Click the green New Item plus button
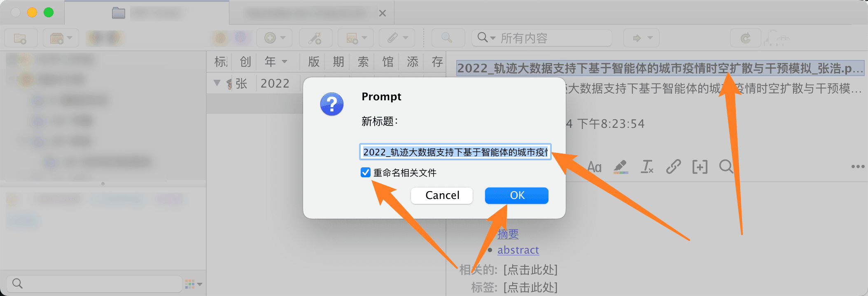868x296 pixels. (274, 38)
